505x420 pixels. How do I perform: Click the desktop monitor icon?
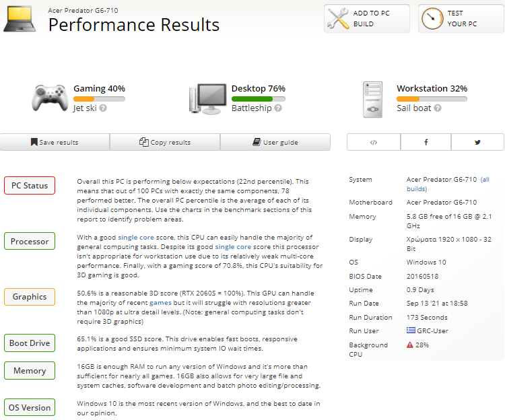coord(208,99)
